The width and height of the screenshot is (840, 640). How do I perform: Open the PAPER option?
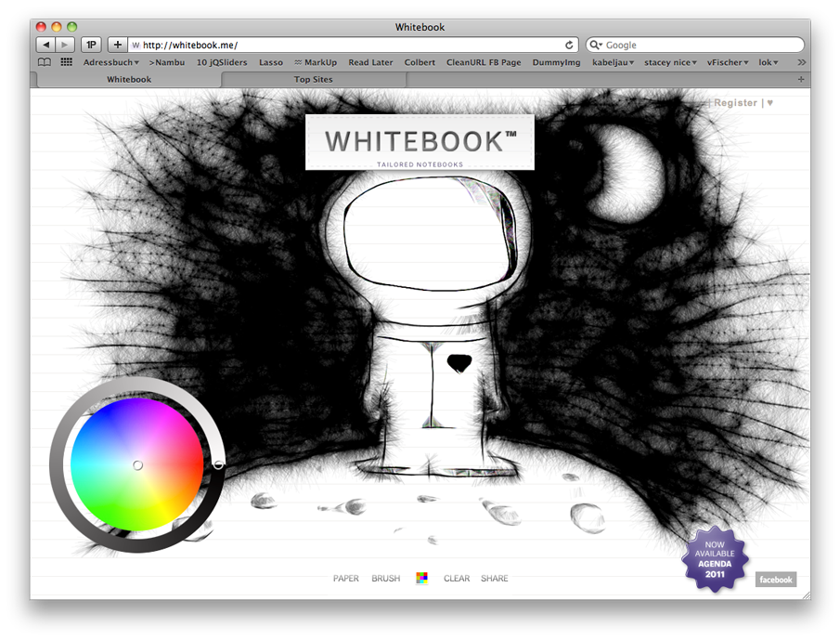click(345, 578)
